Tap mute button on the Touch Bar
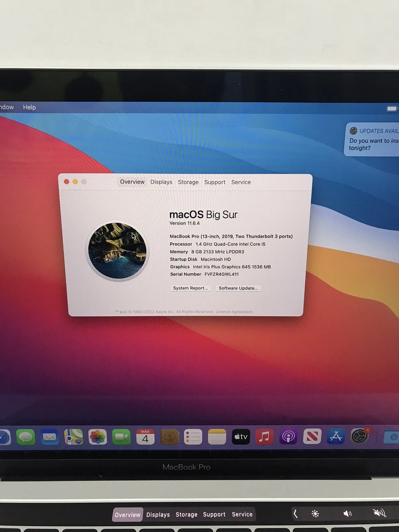The height and width of the screenshot is (532, 399). [x=379, y=513]
